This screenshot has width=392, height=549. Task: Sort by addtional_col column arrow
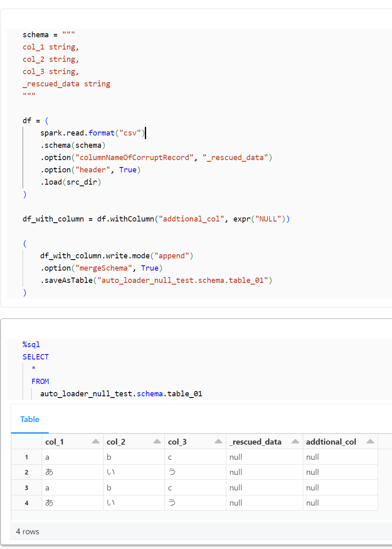click(370, 441)
